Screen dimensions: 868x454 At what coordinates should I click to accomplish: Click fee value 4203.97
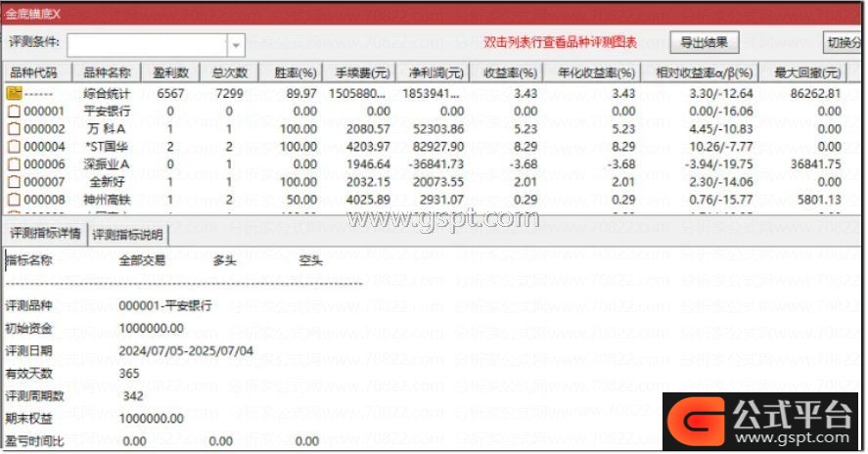point(368,147)
